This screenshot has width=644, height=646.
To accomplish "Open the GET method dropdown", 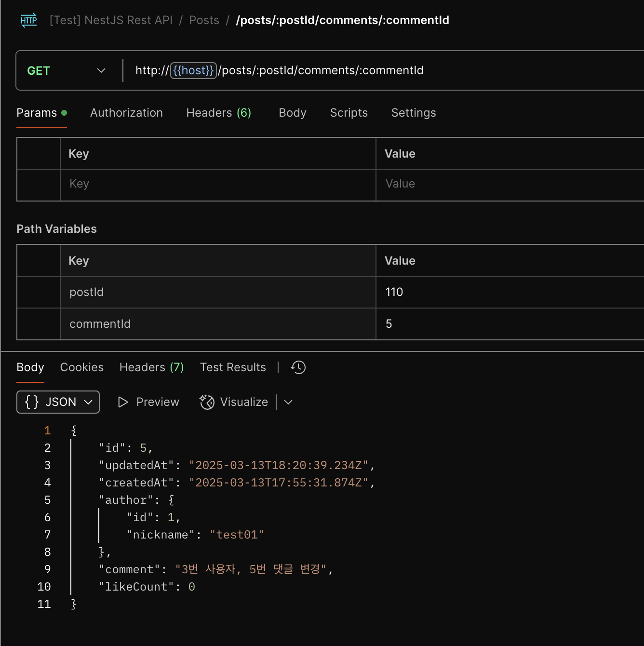I will (67, 70).
